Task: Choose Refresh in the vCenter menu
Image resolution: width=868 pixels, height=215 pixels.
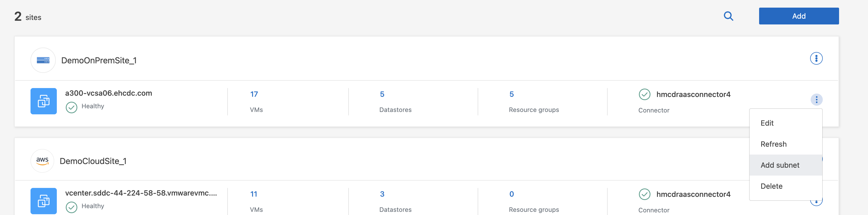Action: [x=773, y=144]
